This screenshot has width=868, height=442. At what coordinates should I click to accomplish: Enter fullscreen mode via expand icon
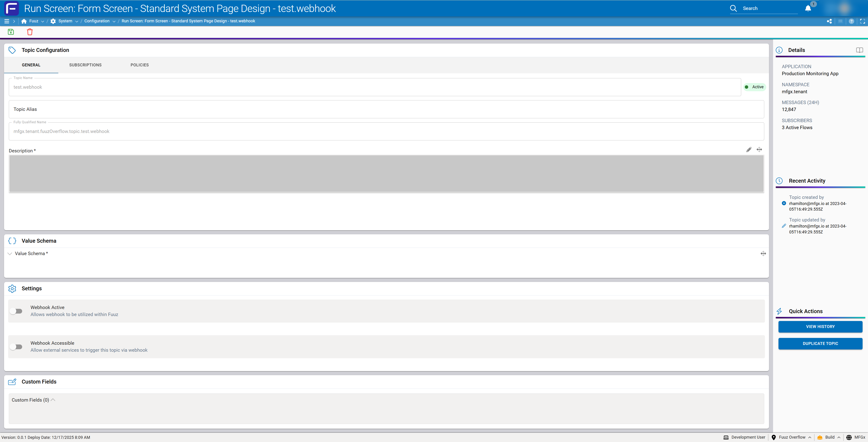[862, 21]
